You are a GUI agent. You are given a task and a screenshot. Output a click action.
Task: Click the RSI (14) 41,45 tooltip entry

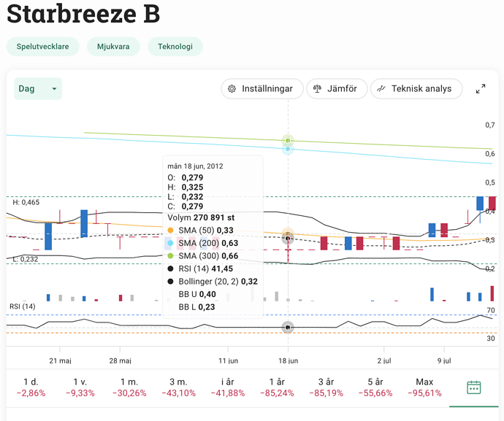point(200,269)
